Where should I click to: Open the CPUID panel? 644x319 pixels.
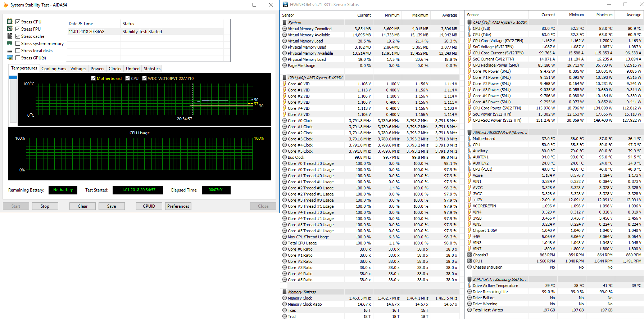[149, 206]
